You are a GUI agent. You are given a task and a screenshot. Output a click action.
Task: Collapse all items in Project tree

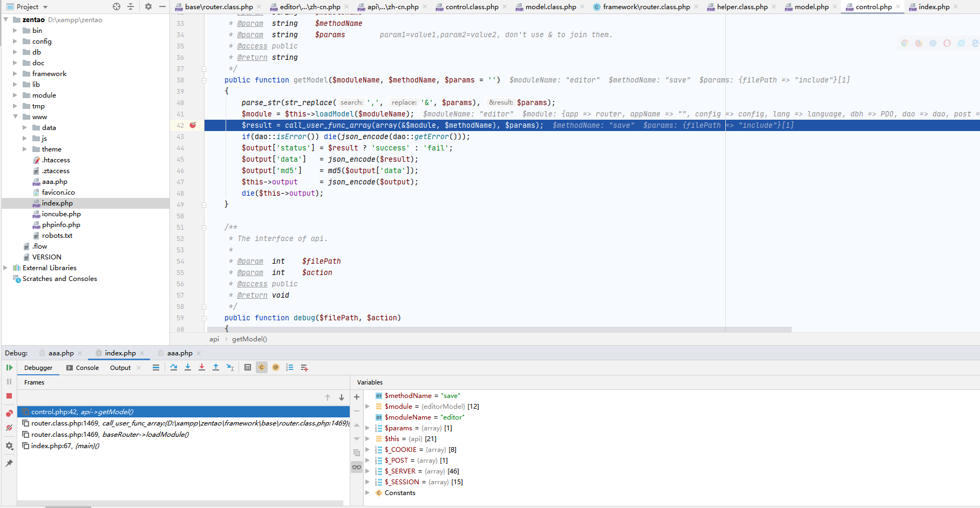(x=131, y=6)
